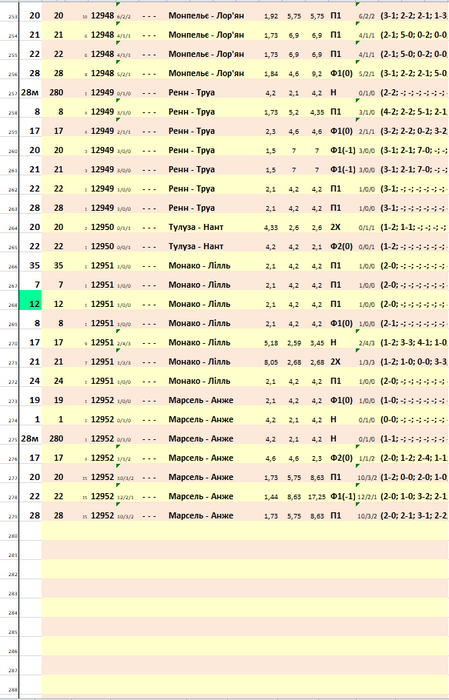Click cell '35' in the first column
Screen dimensions: 449x700
pyautogui.click(x=34, y=266)
